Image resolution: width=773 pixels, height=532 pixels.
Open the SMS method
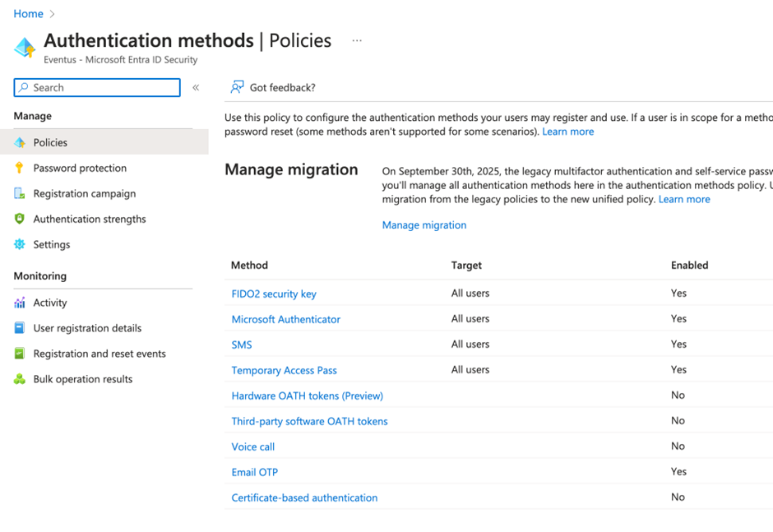(242, 345)
